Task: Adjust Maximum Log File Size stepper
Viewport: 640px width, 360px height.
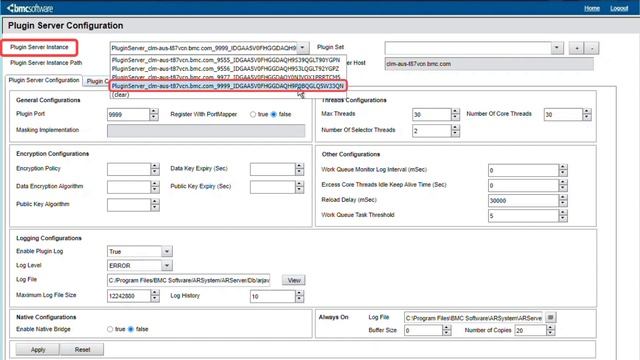Action: (155, 296)
